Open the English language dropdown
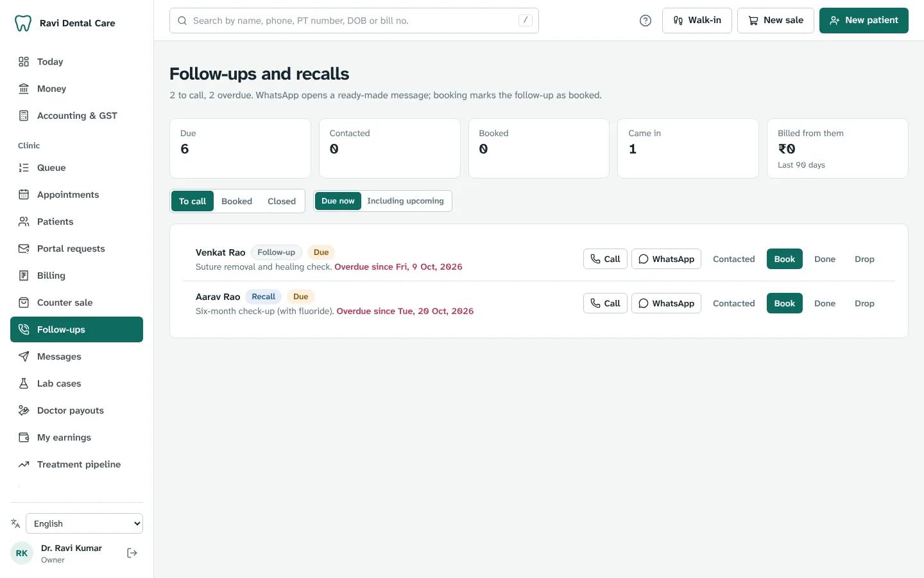 coord(84,523)
